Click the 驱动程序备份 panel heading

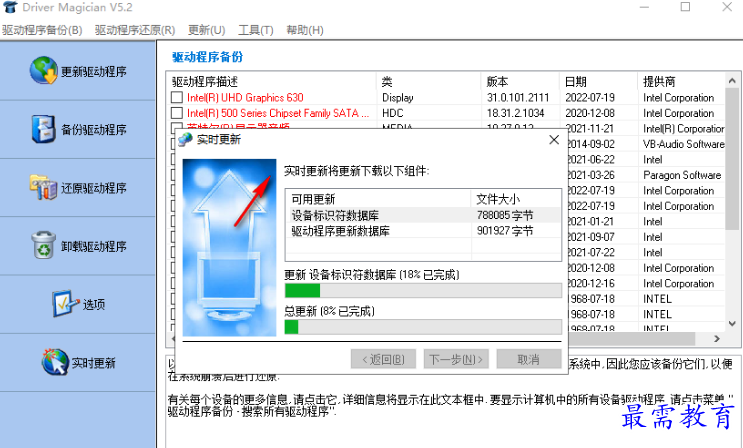click(x=208, y=57)
